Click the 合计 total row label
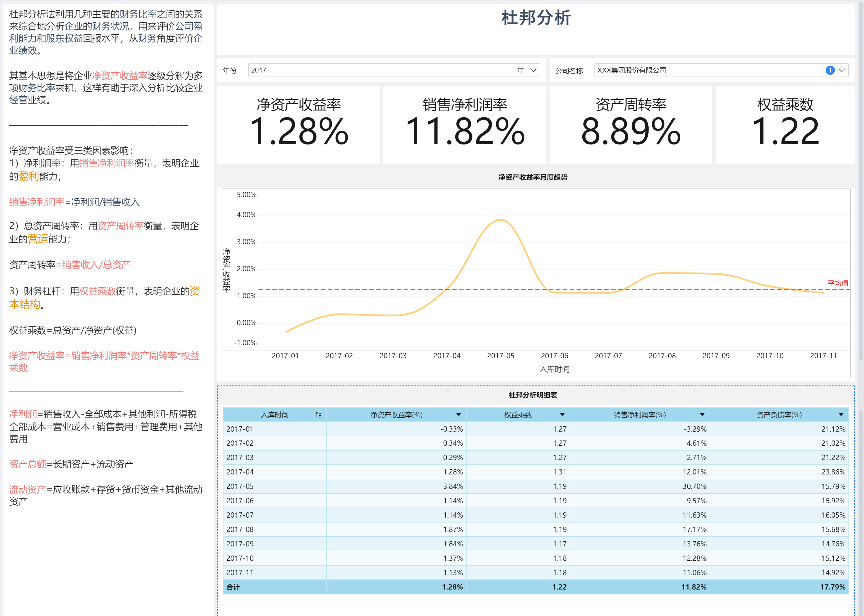This screenshot has width=864, height=616. click(233, 587)
